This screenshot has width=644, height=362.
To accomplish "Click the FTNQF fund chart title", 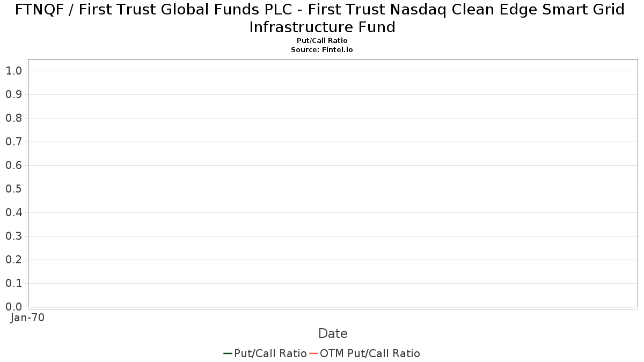I will tap(320, 18).
